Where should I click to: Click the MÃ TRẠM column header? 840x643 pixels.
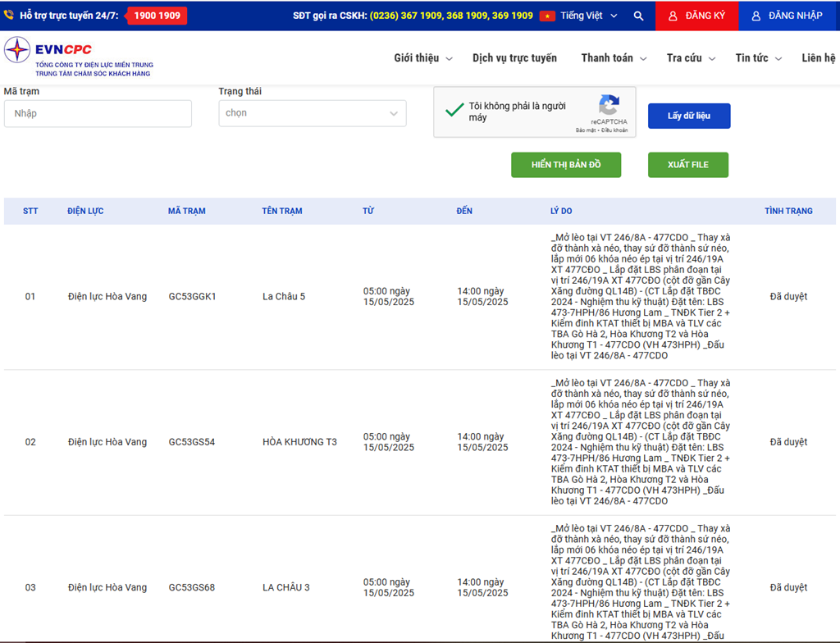coord(186,211)
